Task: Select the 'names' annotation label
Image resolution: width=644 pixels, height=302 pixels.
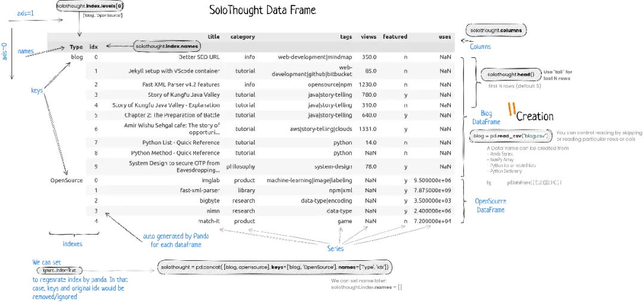Action: [x=26, y=51]
